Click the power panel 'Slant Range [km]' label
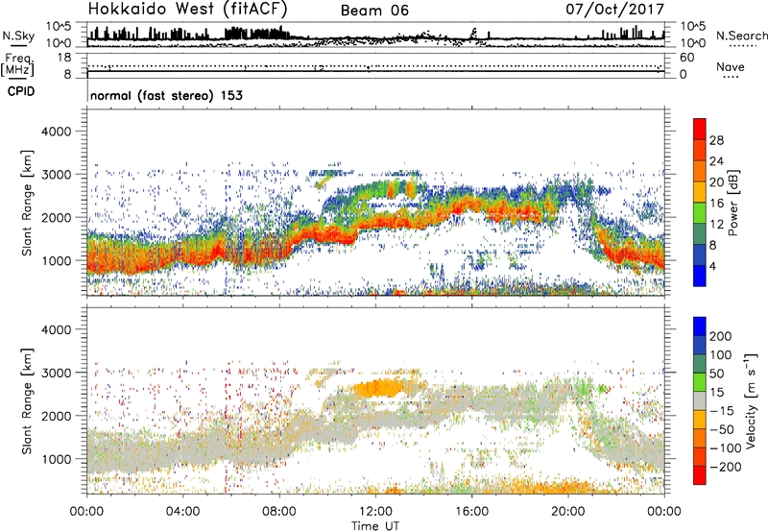This screenshot has width=768, height=532. tap(27, 203)
